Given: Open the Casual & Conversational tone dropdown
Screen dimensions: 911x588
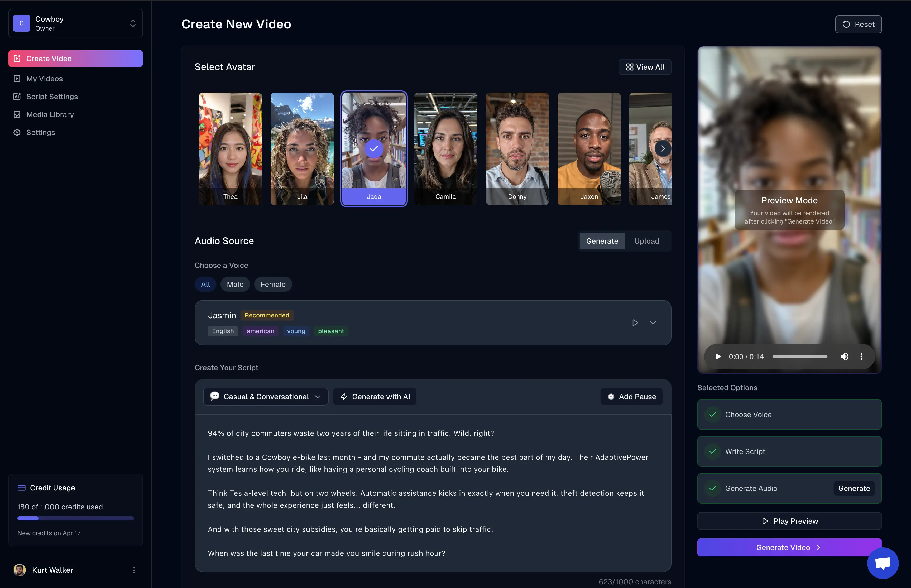Looking at the screenshot, I should tap(266, 396).
